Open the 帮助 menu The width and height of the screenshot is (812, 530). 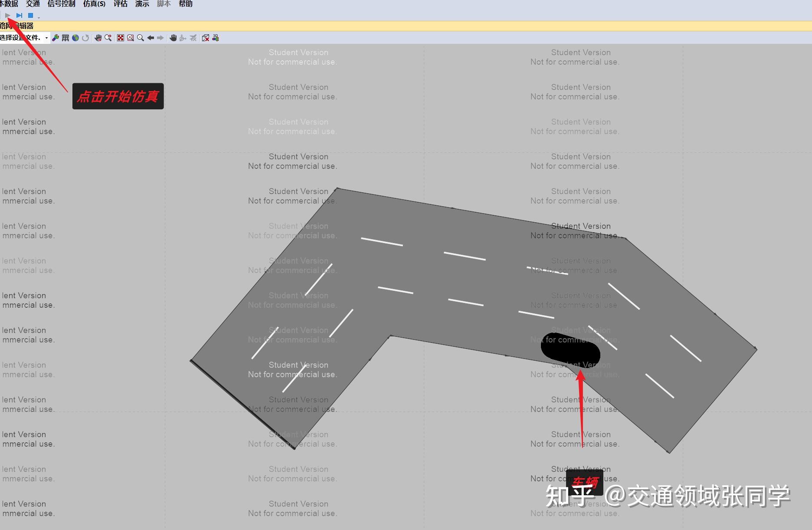[x=186, y=4]
